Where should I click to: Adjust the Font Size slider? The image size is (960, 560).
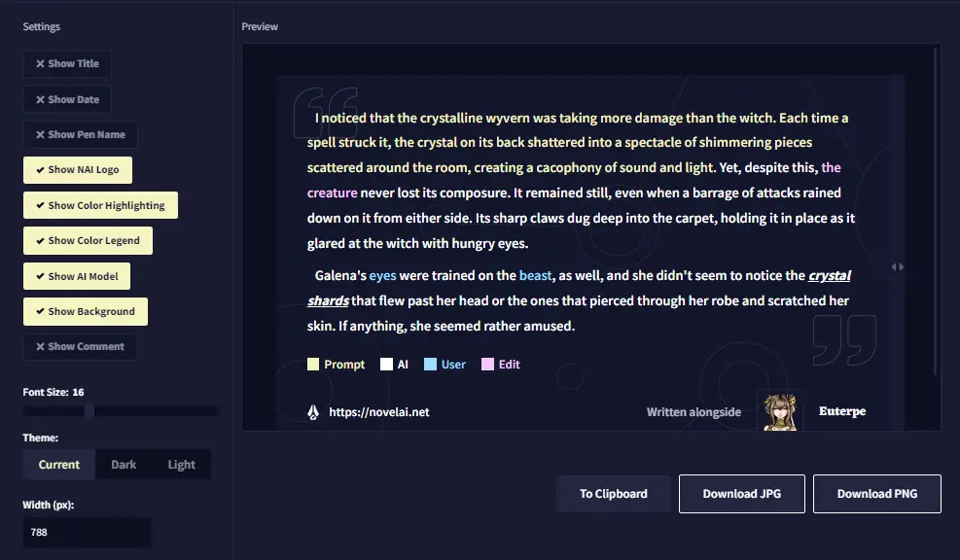[89, 409]
